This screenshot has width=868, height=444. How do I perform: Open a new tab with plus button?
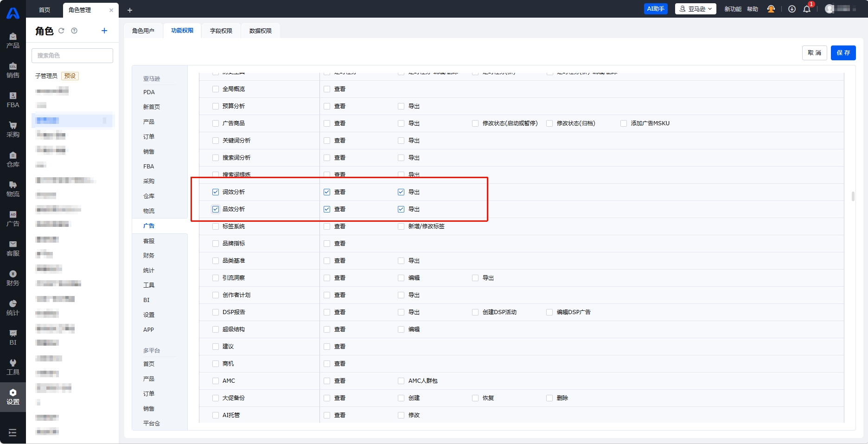coord(130,10)
